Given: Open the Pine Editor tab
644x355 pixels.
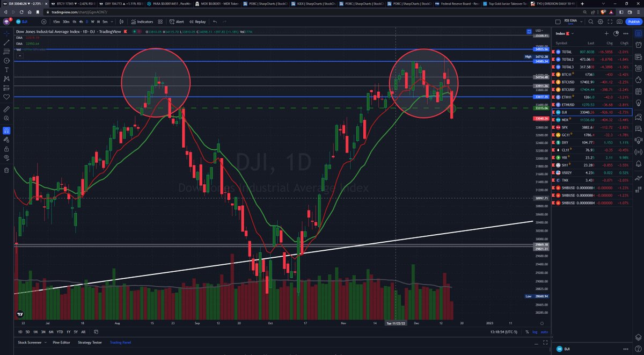Looking at the screenshot, I should (x=61, y=343).
